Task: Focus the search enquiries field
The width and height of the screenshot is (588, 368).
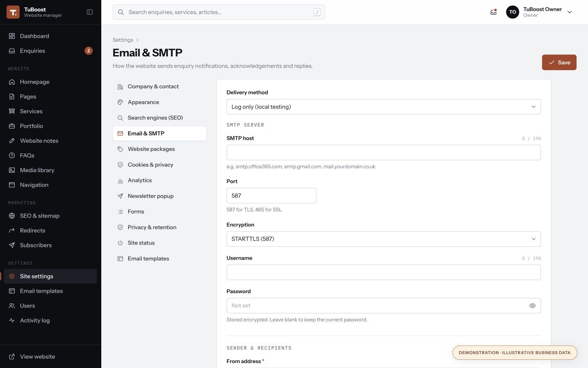Action: pyautogui.click(x=219, y=12)
